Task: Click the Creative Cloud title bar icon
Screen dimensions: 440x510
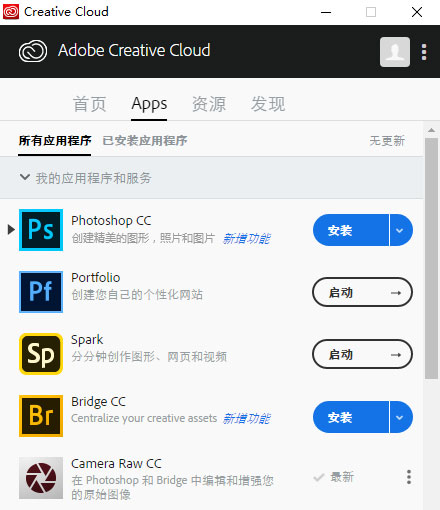Action: coord(11,12)
